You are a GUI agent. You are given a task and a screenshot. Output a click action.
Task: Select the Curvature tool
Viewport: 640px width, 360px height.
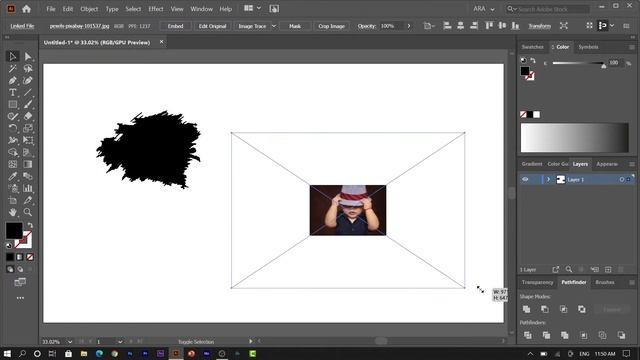point(28,80)
